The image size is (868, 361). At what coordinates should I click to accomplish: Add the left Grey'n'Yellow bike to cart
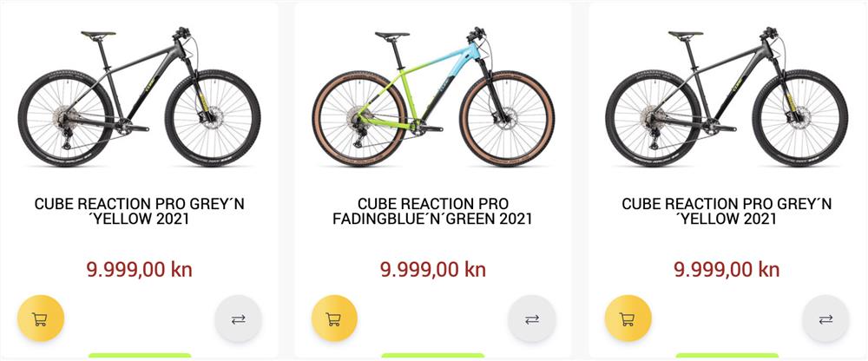click(41, 318)
